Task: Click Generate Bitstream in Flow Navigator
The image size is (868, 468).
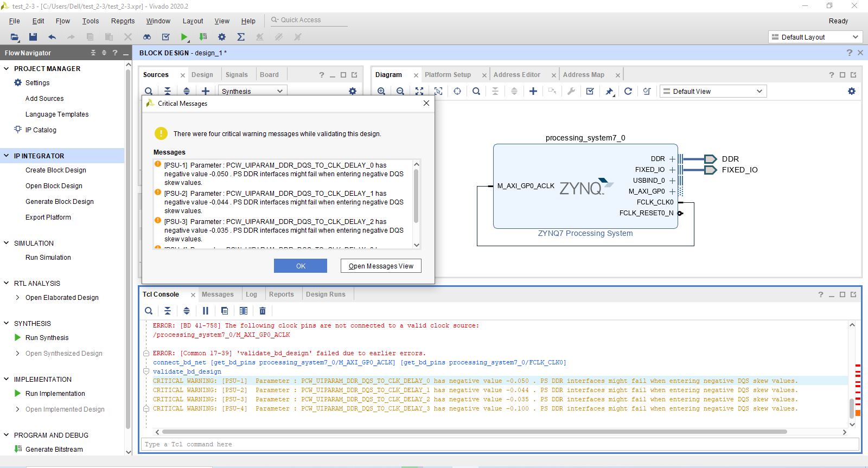Action: tap(54, 450)
